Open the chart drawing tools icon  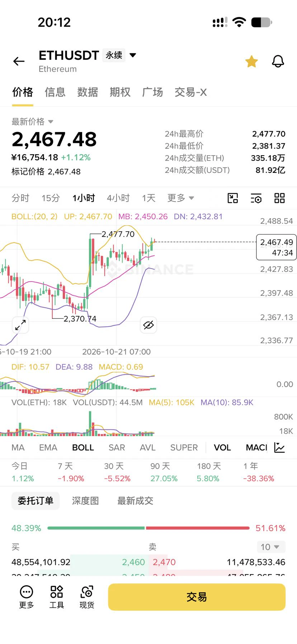233,198
